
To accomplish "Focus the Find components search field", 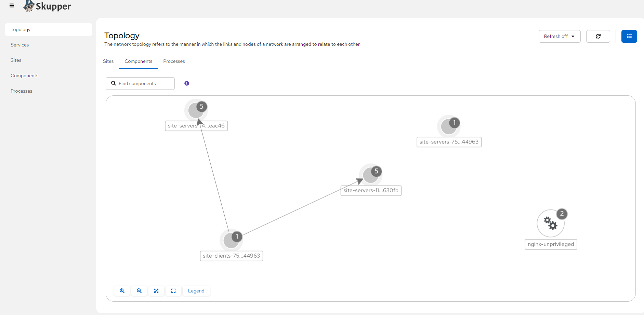I will click(x=140, y=83).
